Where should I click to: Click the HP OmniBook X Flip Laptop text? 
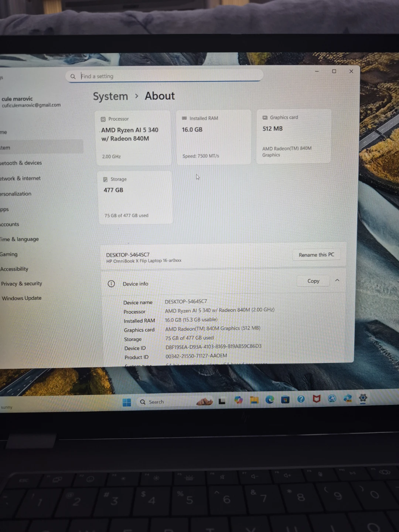coord(144,261)
